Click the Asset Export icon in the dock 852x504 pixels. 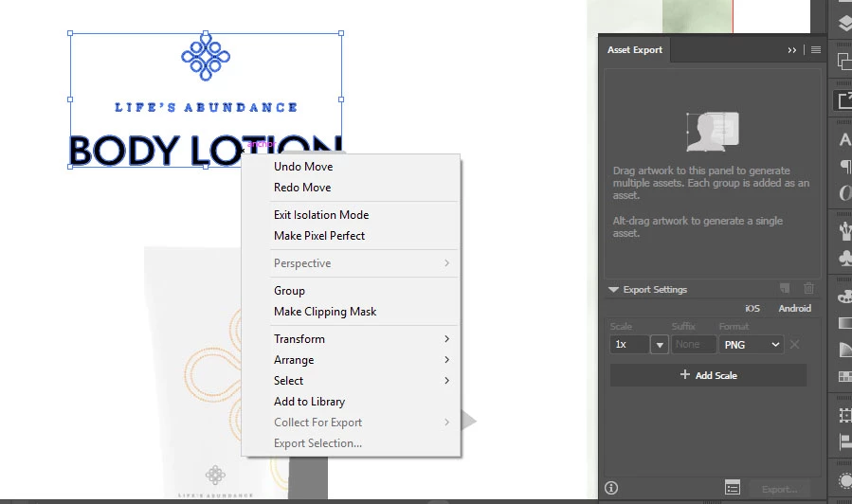pyautogui.click(x=845, y=101)
